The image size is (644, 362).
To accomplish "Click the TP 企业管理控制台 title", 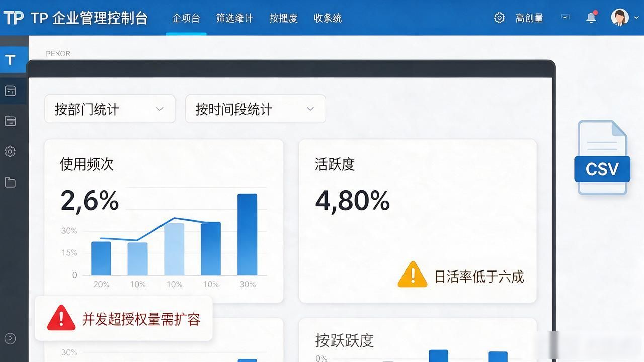I will pyautogui.click(x=90, y=18).
